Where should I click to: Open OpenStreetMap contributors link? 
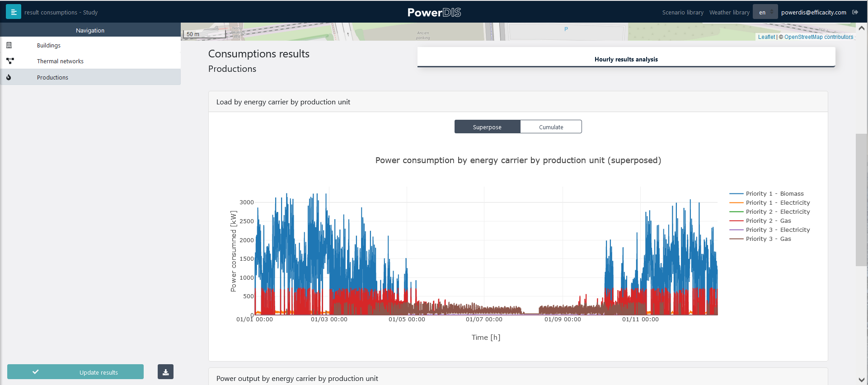819,37
